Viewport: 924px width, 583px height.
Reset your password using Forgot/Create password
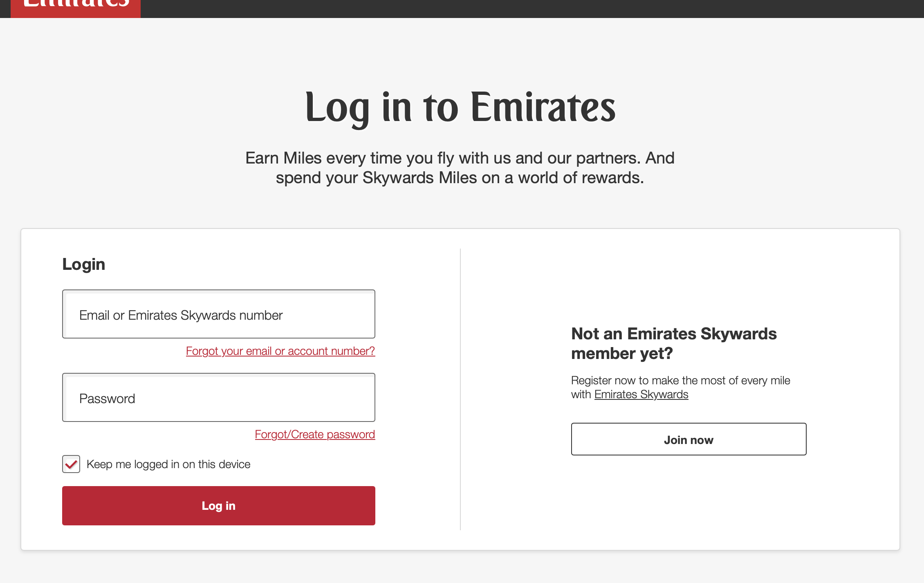click(x=315, y=434)
